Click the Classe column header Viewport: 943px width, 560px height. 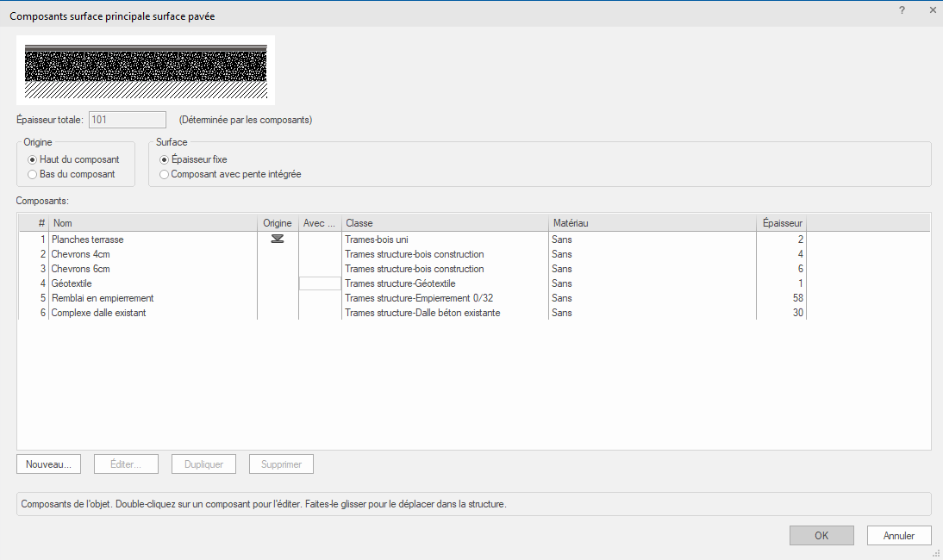click(x=445, y=223)
